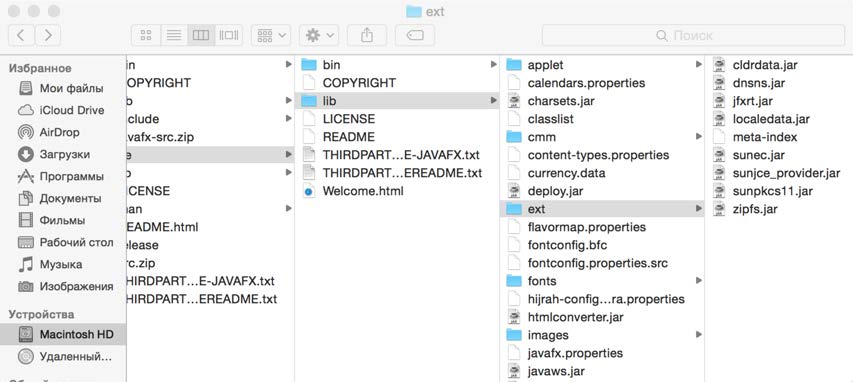The image size is (853, 382).
Task: Open Программы in the sidebar
Action: [63, 176]
